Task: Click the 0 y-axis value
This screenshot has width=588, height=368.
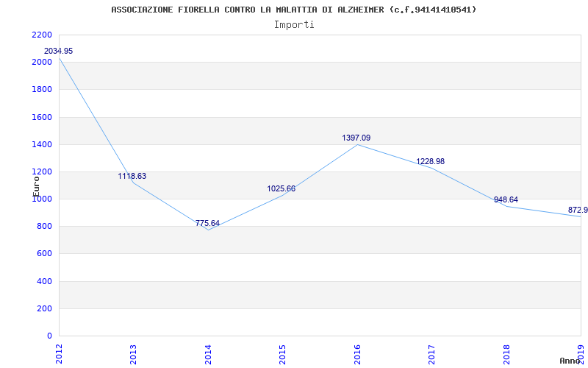Action: tap(49, 336)
